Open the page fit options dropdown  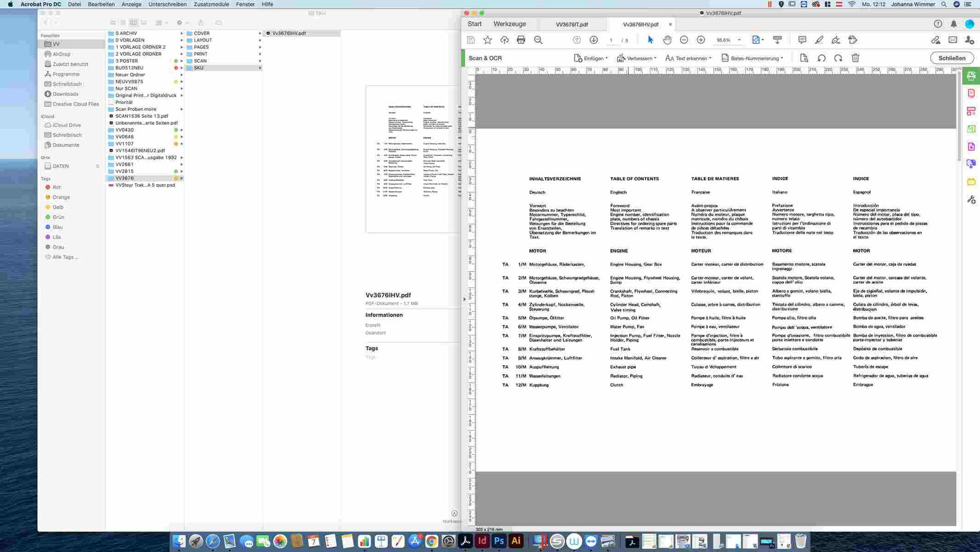point(758,40)
